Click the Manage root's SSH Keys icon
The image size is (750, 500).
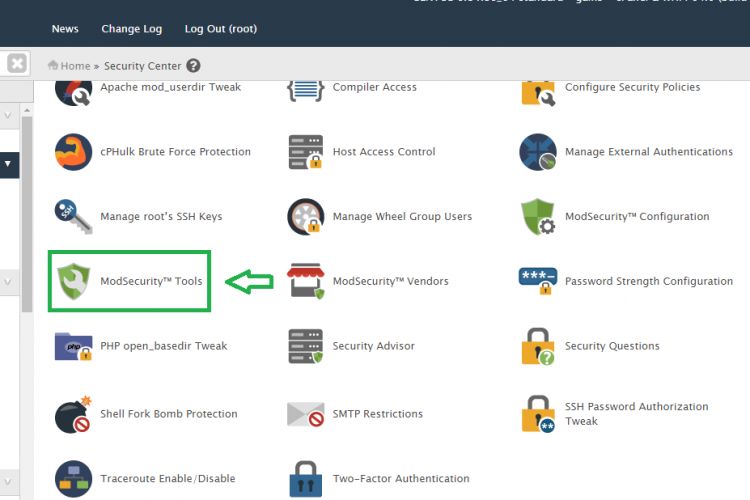(x=73, y=217)
